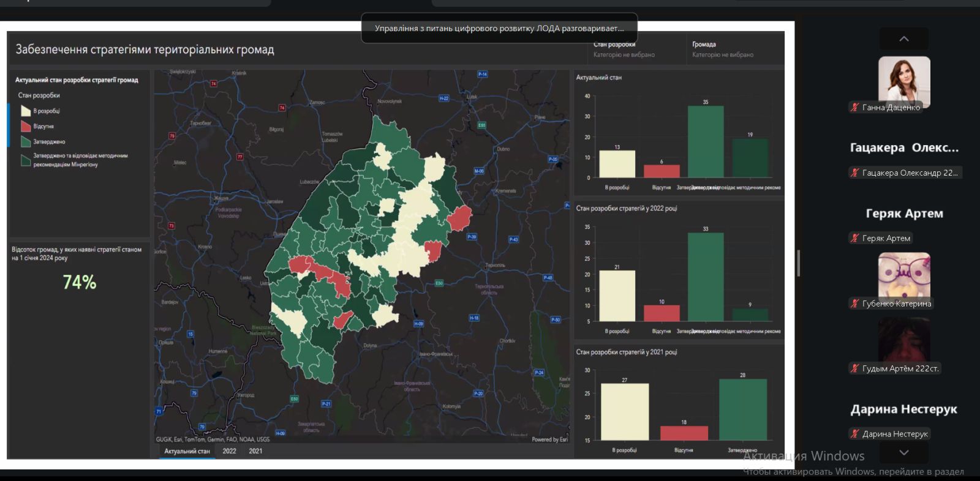Select 'В розробці' legend polygon icon
Image resolution: width=980 pixels, height=481 pixels.
[x=26, y=111]
